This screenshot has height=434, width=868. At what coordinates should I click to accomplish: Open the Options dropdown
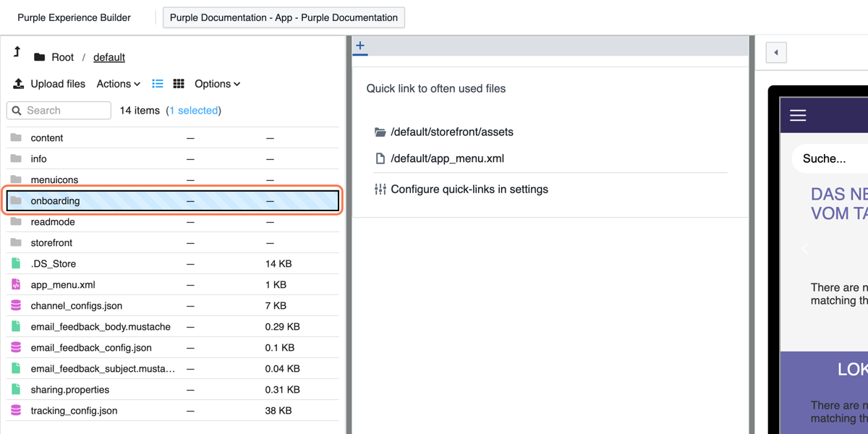click(218, 84)
